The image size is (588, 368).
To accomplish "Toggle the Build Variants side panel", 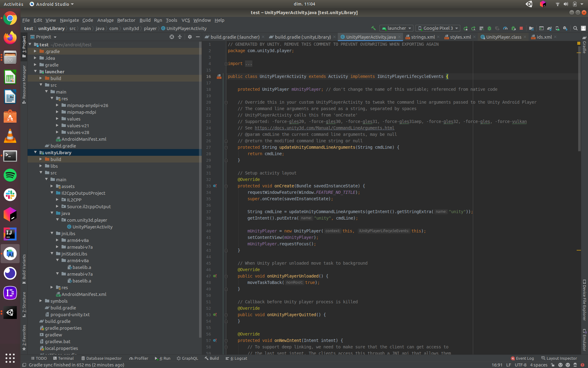I will [24, 269].
